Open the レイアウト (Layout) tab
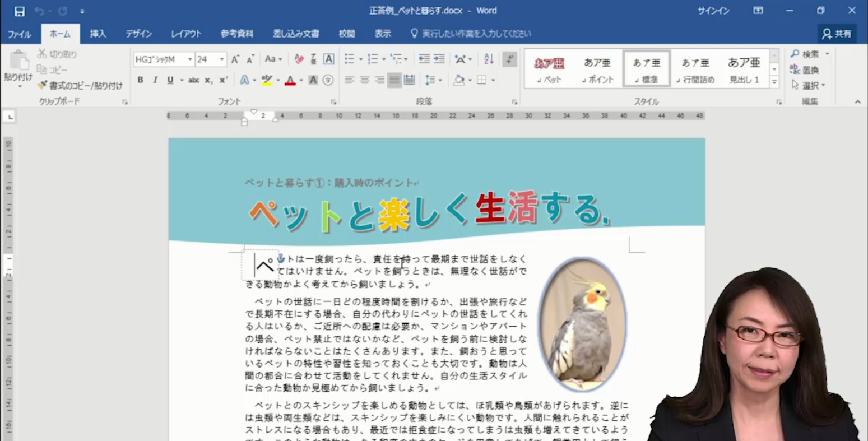This screenshot has width=868, height=441. (186, 34)
